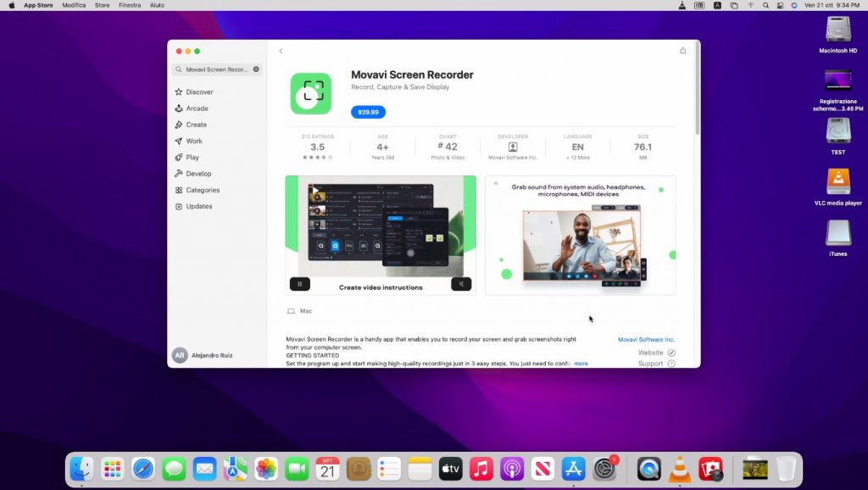
Task: Navigate back using the chevron arrow
Action: (281, 51)
